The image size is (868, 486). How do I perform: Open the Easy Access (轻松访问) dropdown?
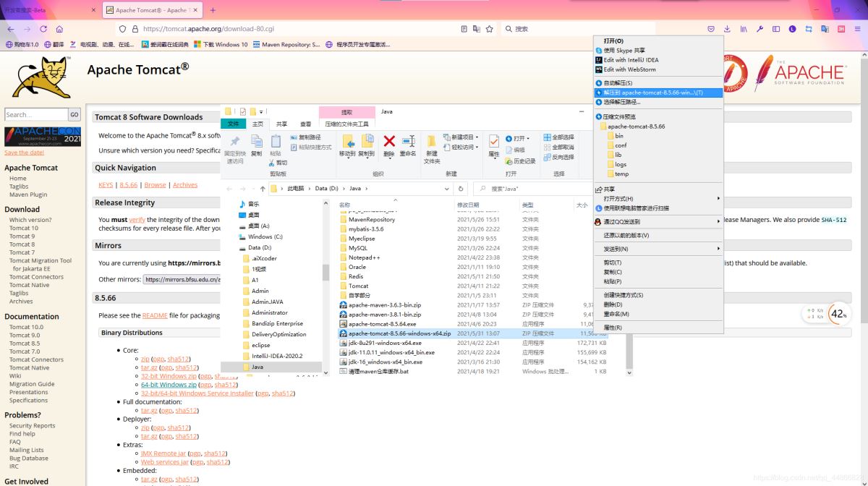click(460, 147)
